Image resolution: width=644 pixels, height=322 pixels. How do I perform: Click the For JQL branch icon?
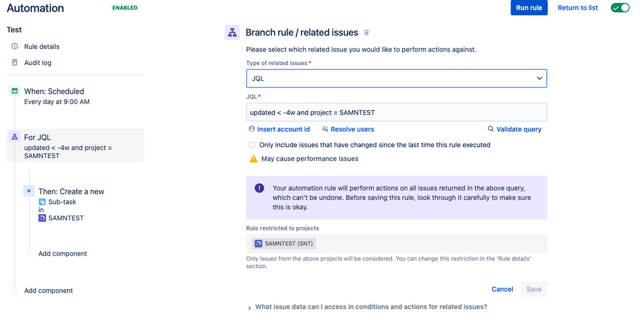(15, 137)
